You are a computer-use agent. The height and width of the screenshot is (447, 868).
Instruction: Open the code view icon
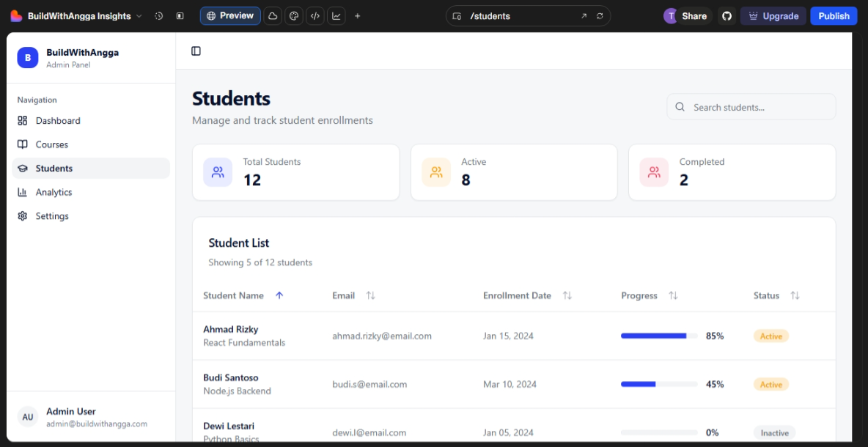click(x=315, y=16)
